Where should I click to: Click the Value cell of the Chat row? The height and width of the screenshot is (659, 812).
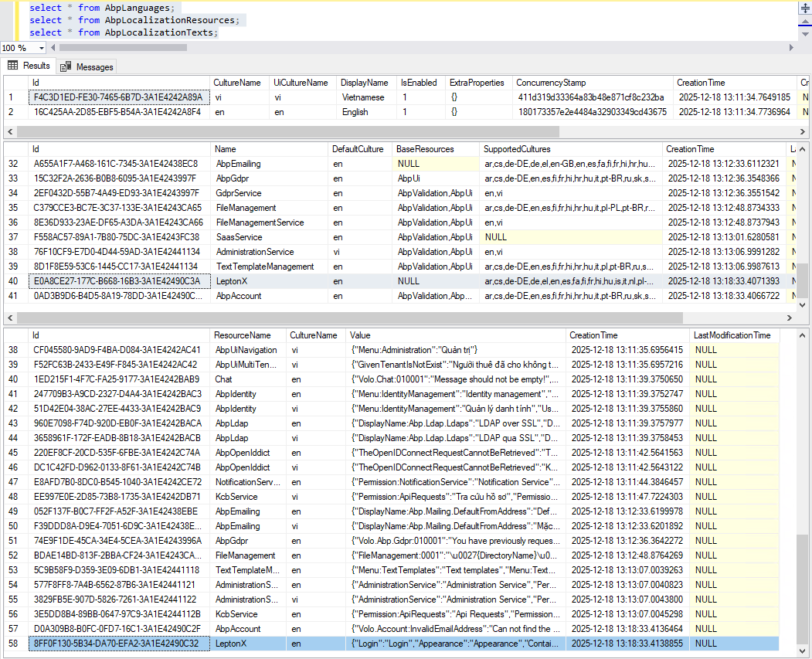tap(456, 379)
